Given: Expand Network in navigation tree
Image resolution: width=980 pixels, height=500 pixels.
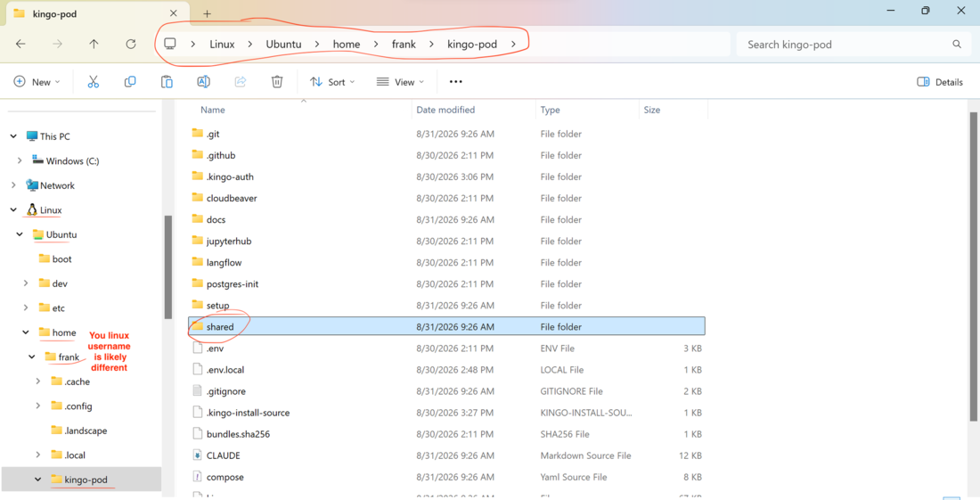Looking at the screenshot, I should pos(13,185).
